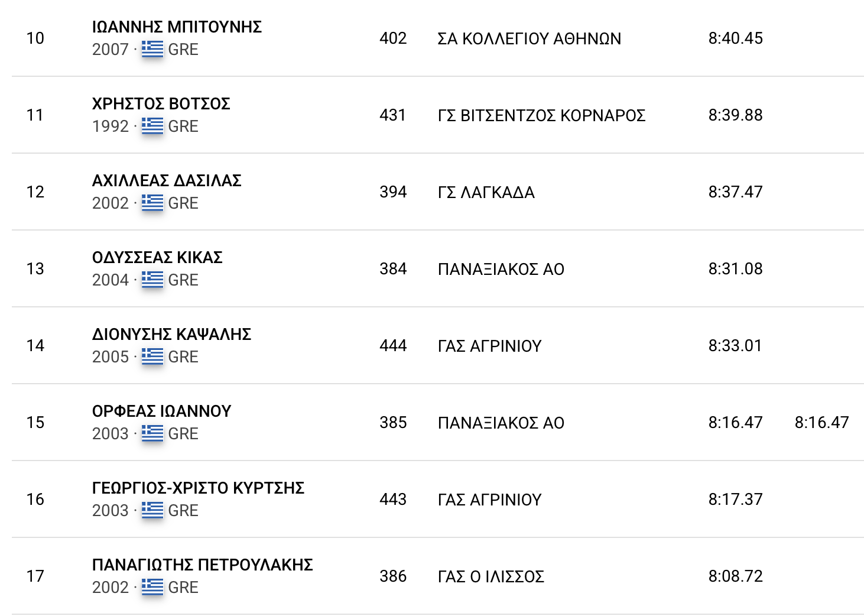This screenshot has height=616, width=864.
Task: Click bib number 444
Action: [x=393, y=346]
